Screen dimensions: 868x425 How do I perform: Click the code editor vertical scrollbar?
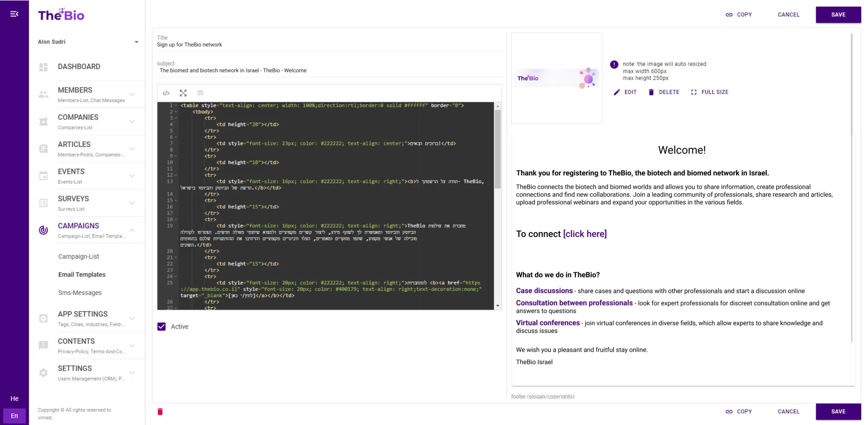(498, 149)
